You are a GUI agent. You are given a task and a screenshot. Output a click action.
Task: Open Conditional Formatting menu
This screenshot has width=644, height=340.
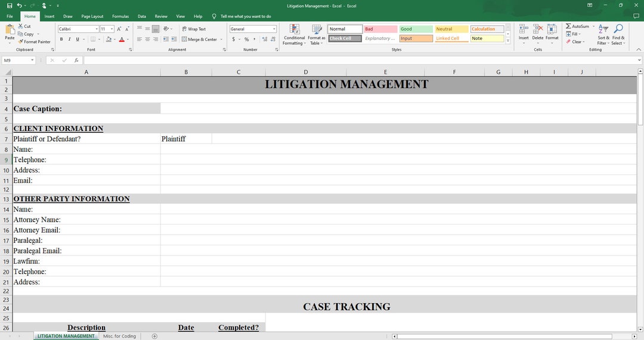tap(294, 35)
